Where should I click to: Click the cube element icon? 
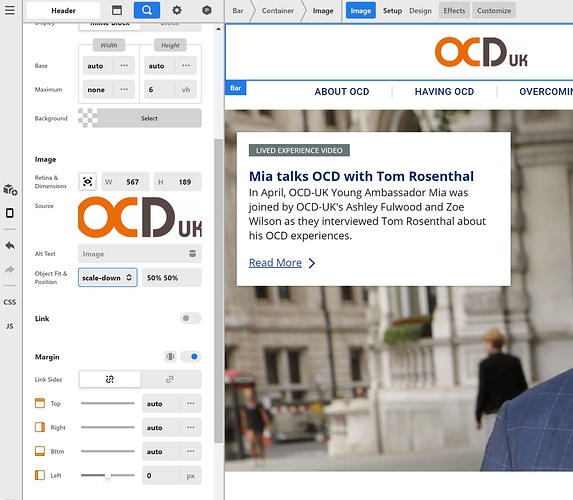(x=207, y=10)
